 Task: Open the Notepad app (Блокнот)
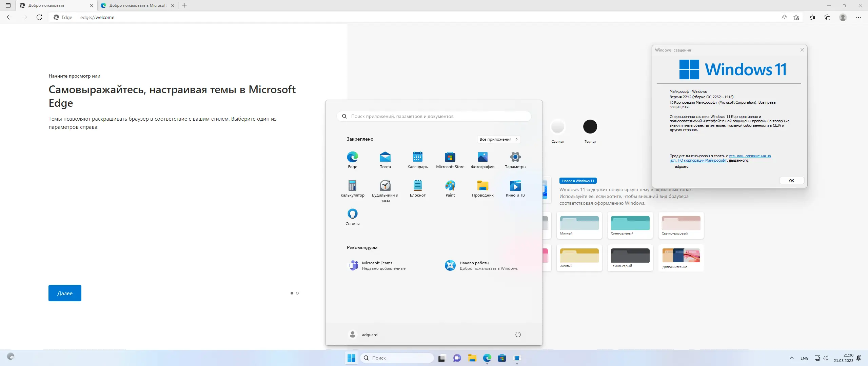[x=417, y=186]
